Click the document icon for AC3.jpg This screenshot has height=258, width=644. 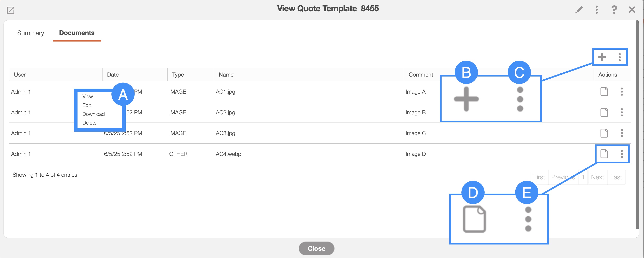click(x=604, y=133)
